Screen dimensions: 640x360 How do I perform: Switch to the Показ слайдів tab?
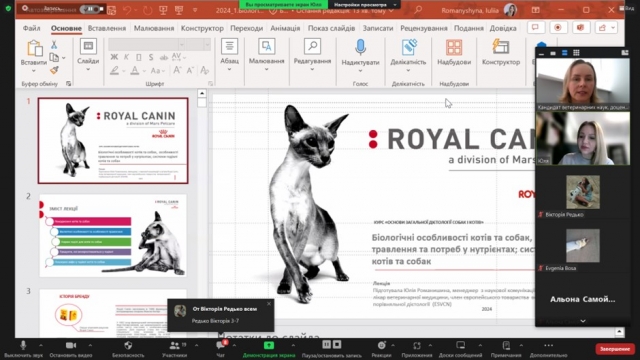pyautogui.click(x=331, y=28)
